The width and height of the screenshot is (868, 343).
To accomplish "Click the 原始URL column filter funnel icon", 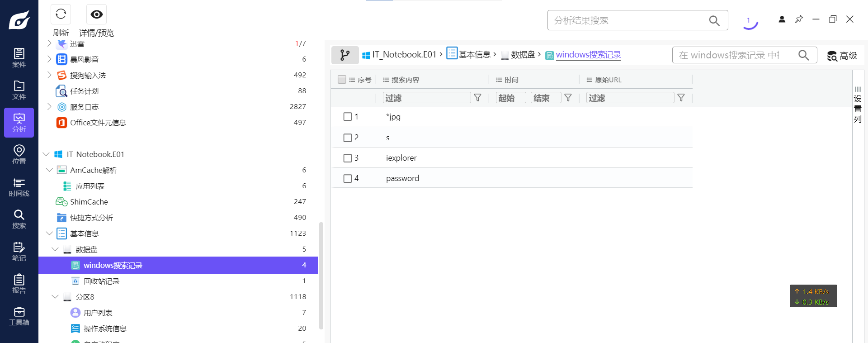I will [681, 98].
